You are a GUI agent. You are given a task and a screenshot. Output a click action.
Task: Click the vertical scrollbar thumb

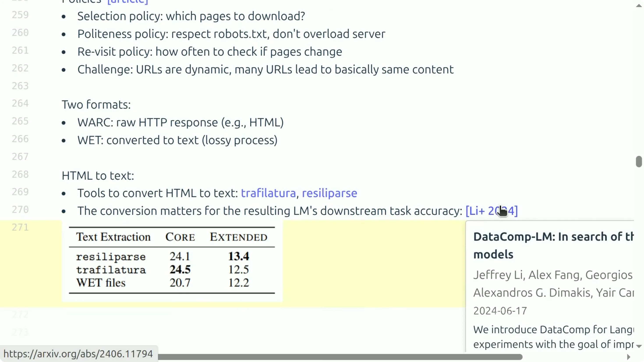tap(639, 161)
